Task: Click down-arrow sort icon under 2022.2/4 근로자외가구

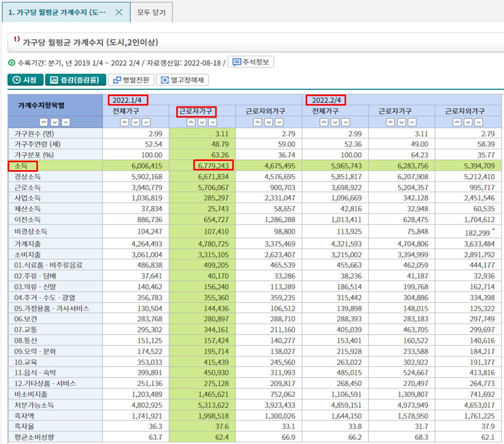Action: (x=468, y=122)
